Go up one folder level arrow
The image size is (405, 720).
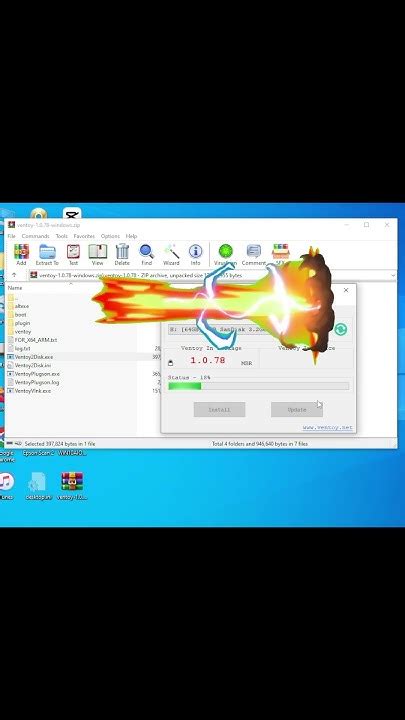point(14,275)
